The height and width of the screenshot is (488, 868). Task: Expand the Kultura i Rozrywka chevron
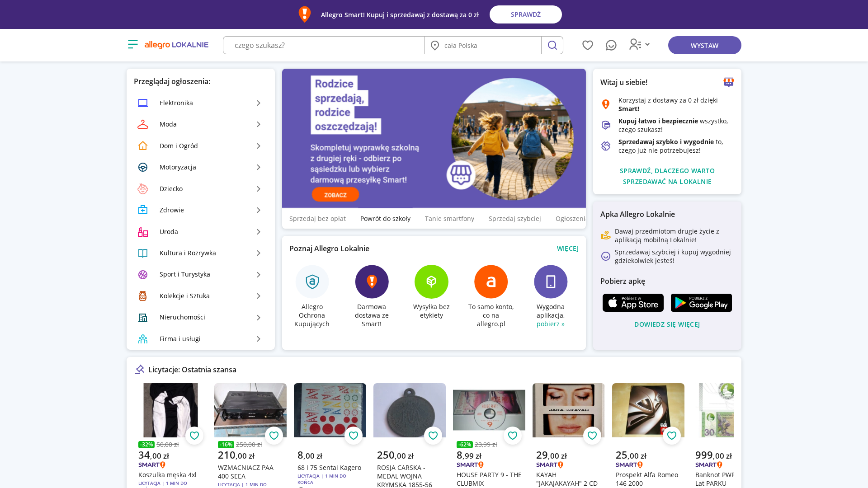click(x=259, y=253)
